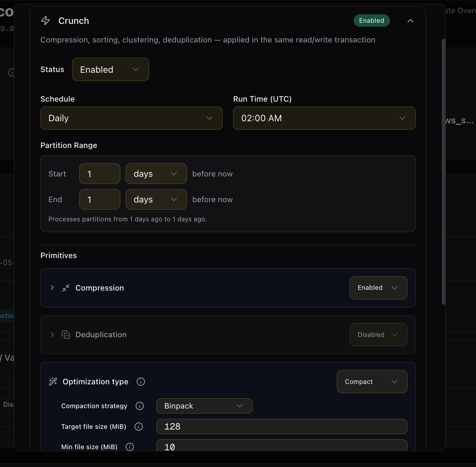Click the info icon in the background page
476x467 pixels.
pyautogui.click(x=11, y=73)
